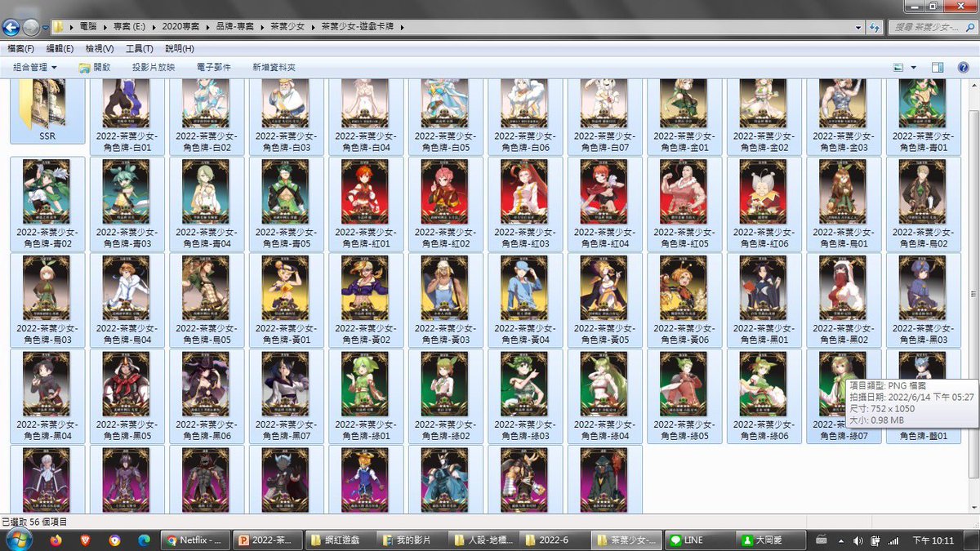The image size is (980, 551).
Task: Open recent locations dropdown beside Forward button
Action: coord(46,28)
